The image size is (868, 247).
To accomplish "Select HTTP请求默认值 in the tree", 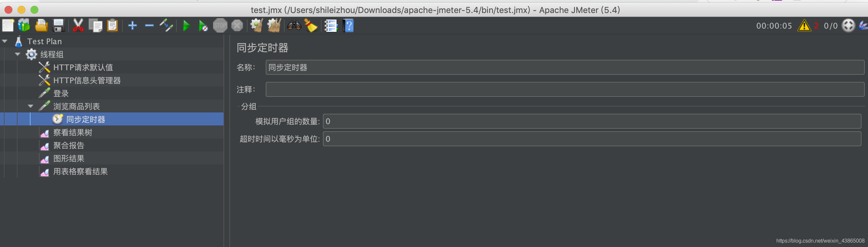I will click(x=83, y=67).
